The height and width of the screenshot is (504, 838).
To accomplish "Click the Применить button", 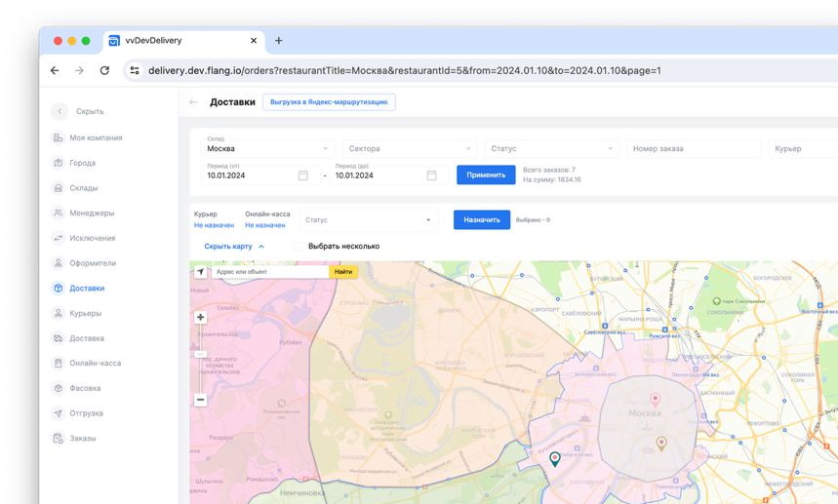I will tap(486, 174).
